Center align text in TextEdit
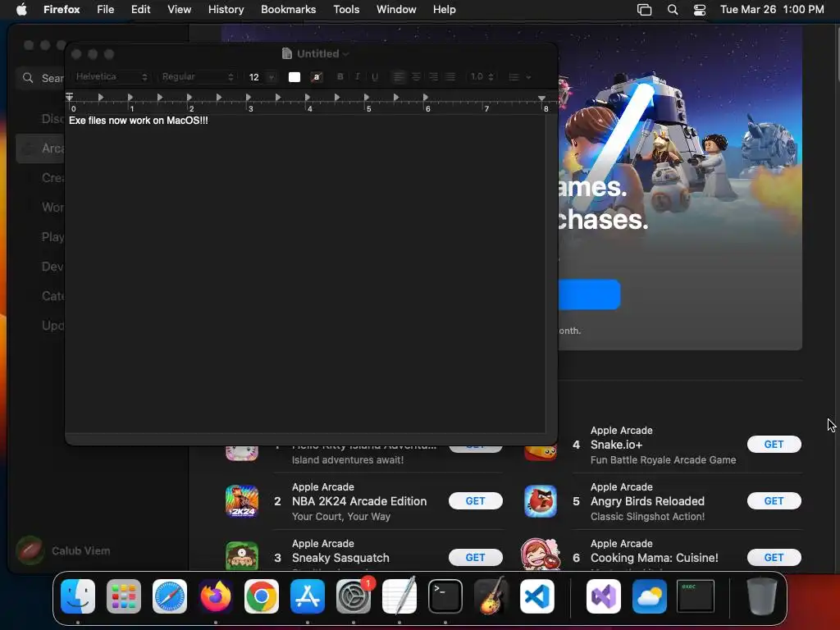 pos(416,77)
